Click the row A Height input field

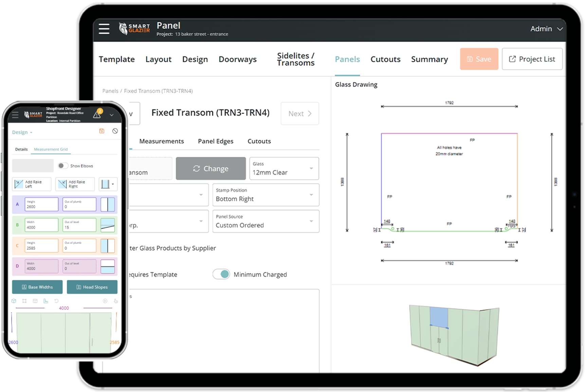41,204
